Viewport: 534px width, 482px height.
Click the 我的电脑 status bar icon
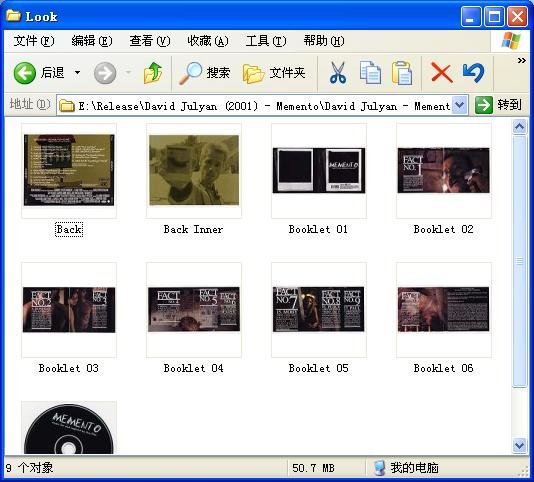(379, 468)
